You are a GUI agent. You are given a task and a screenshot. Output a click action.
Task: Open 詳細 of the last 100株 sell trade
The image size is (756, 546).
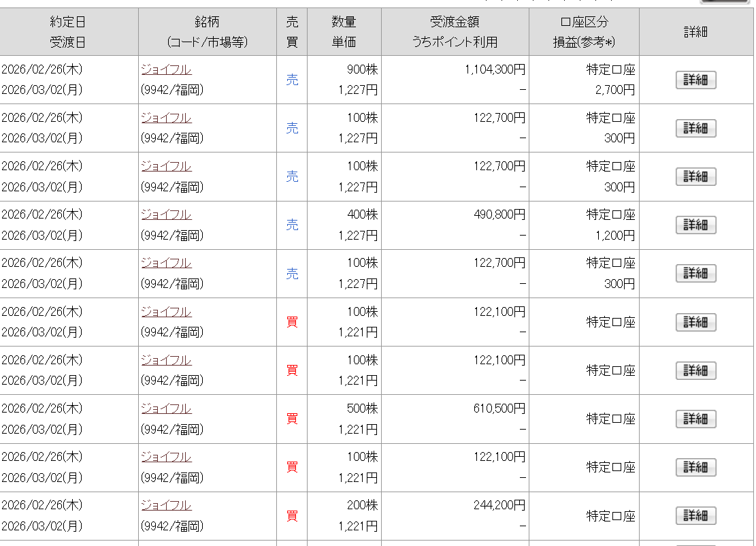[695, 273]
